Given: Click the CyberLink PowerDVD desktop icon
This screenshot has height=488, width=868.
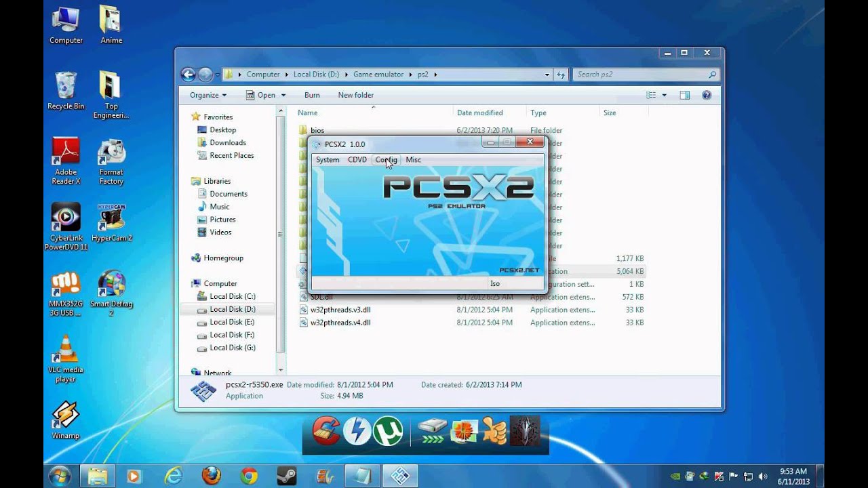Looking at the screenshot, I should [x=66, y=227].
